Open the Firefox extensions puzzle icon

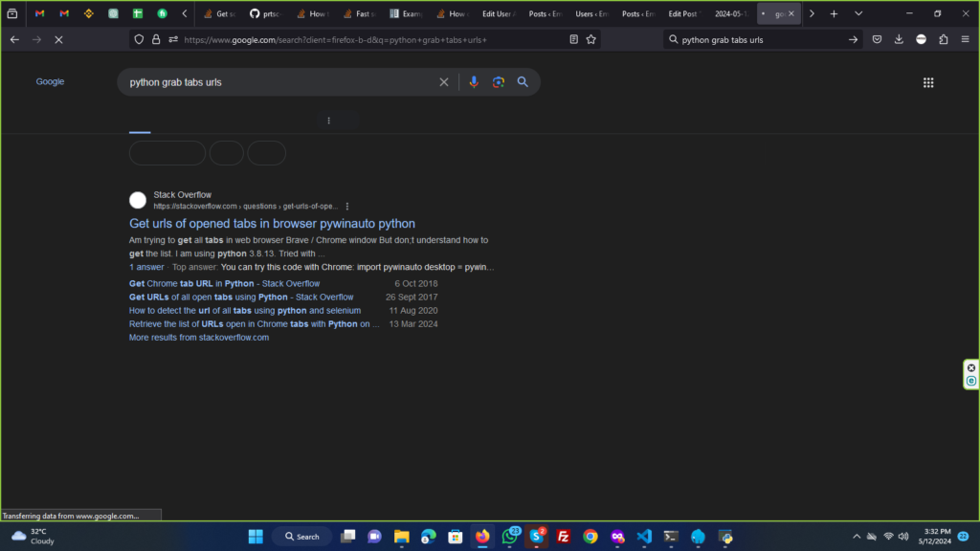pyautogui.click(x=944, y=39)
